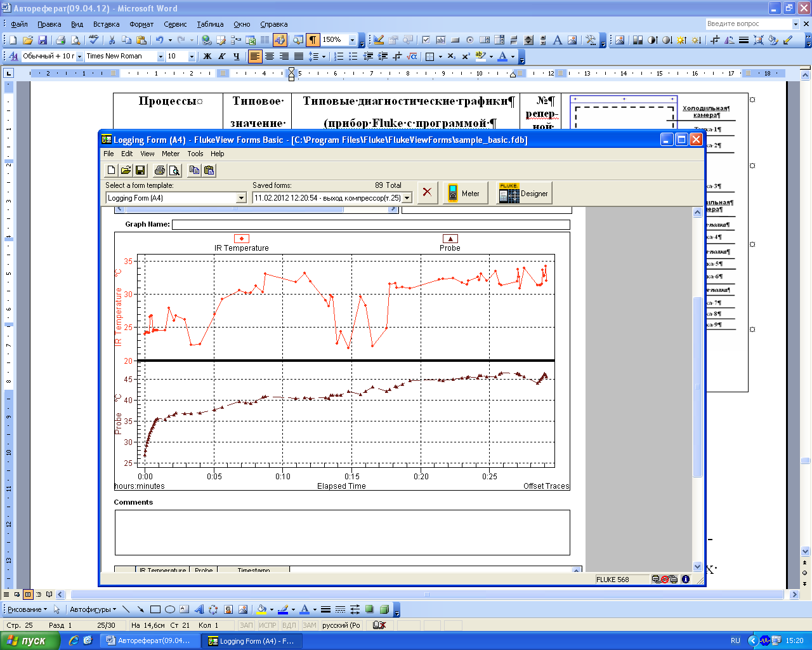
Task: Open FlukeView File menu
Action: pyautogui.click(x=108, y=154)
